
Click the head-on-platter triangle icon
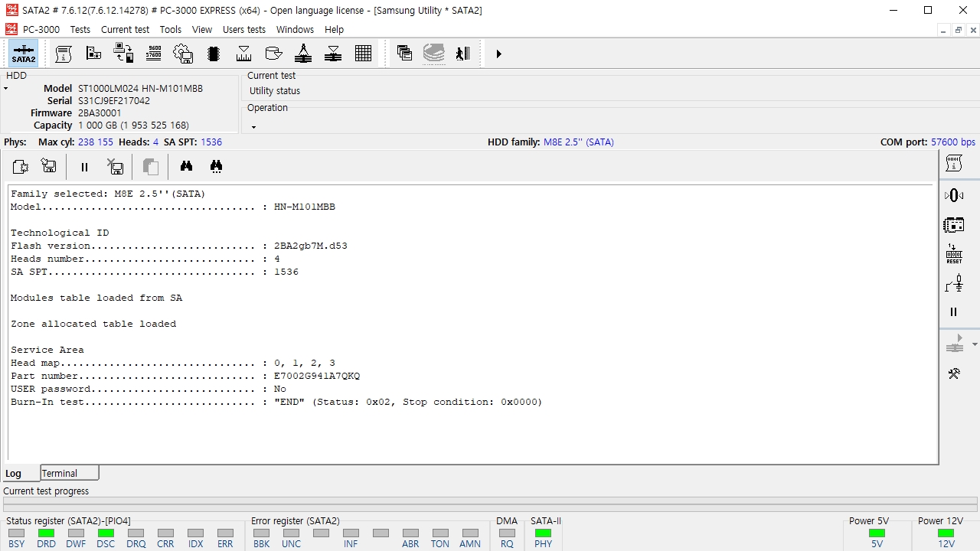(x=333, y=54)
